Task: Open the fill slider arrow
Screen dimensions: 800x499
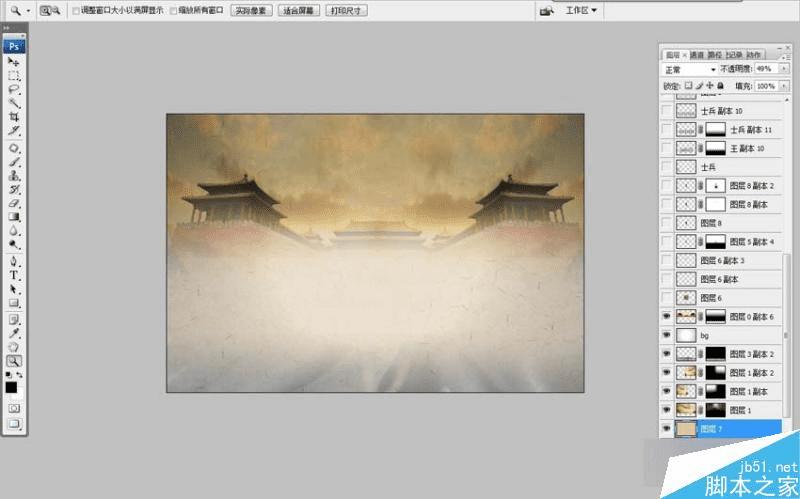Action: point(784,86)
